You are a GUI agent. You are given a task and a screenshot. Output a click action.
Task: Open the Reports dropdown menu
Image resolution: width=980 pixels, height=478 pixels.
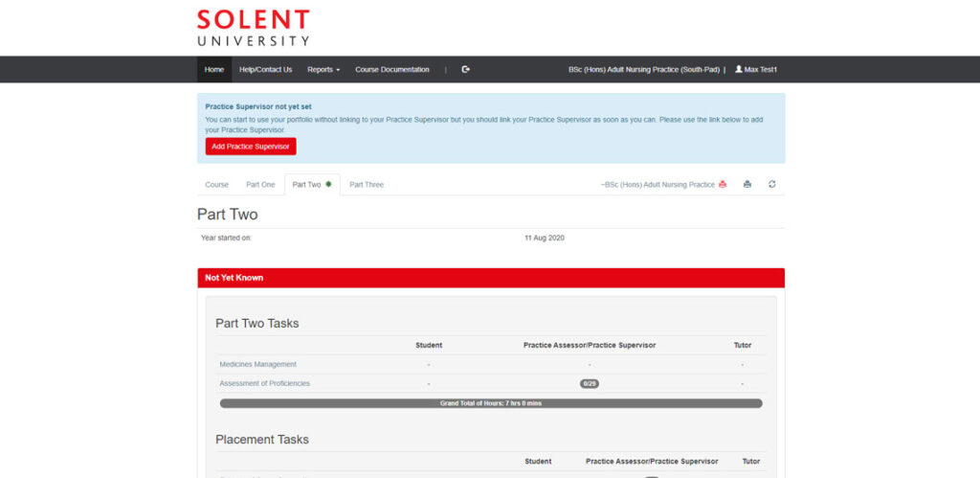(323, 69)
